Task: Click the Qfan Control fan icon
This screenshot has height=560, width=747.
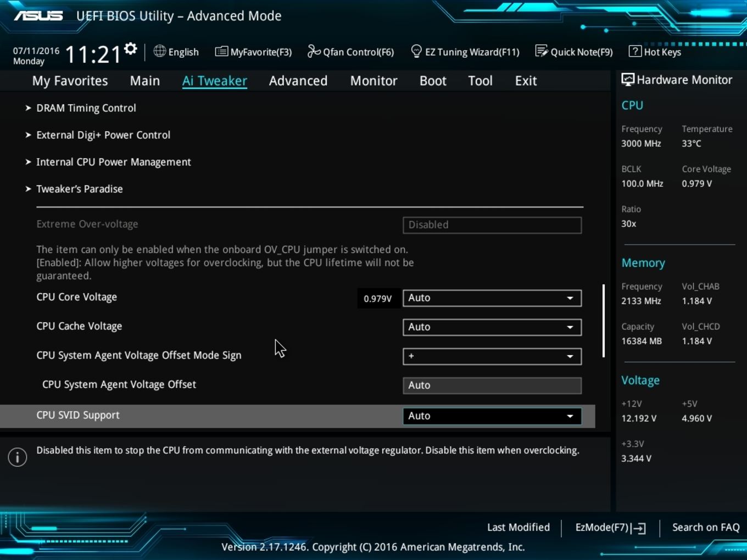Action: coord(314,51)
